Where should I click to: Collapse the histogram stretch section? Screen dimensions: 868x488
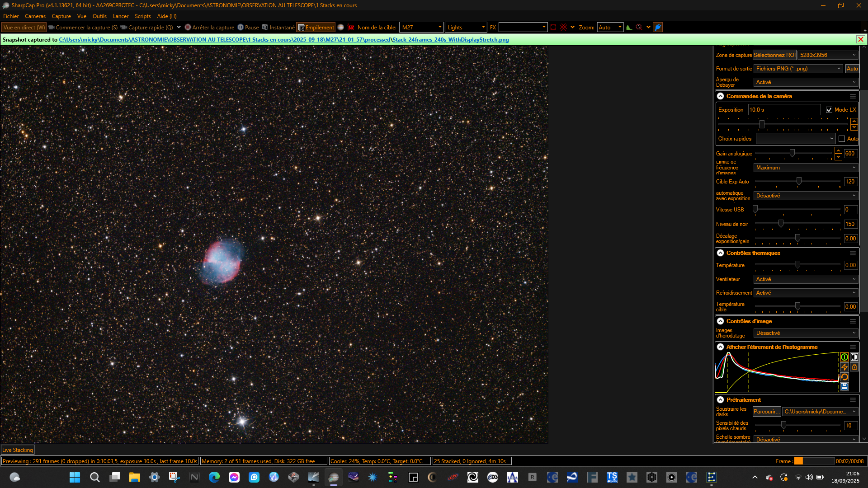click(x=721, y=347)
